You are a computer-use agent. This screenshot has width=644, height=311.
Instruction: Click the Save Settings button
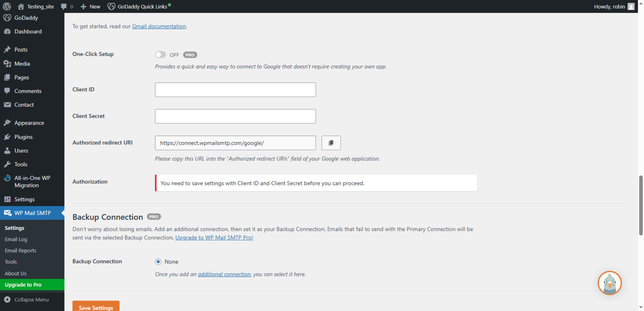point(96,307)
